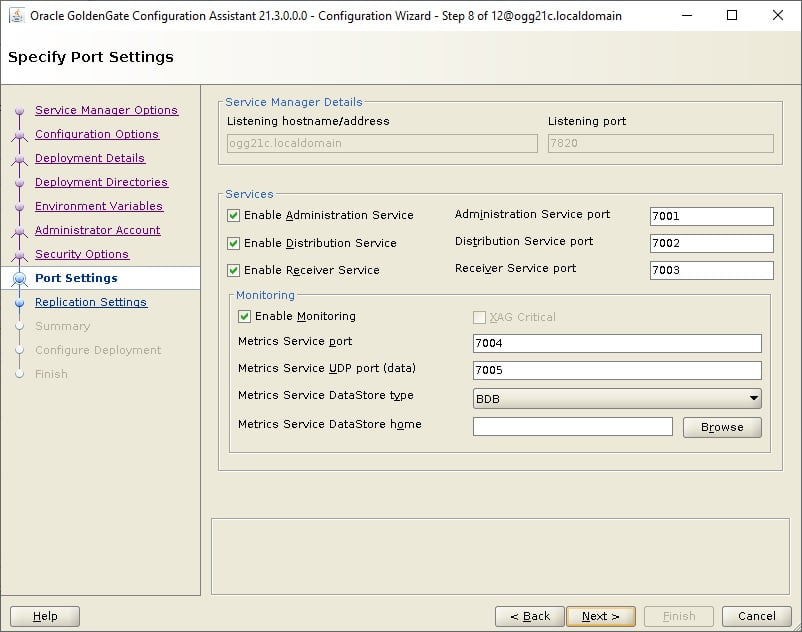Click the 'Metrics Service port' label

point(295,342)
